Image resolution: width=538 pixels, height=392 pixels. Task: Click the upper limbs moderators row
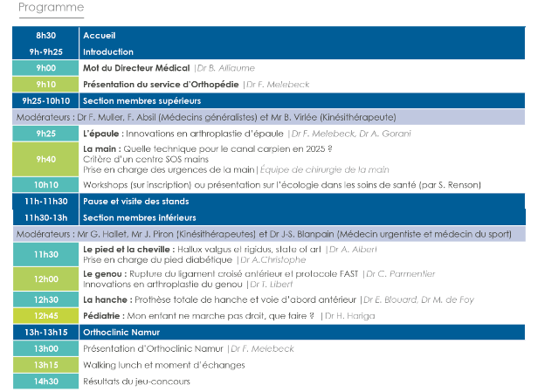click(x=269, y=117)
